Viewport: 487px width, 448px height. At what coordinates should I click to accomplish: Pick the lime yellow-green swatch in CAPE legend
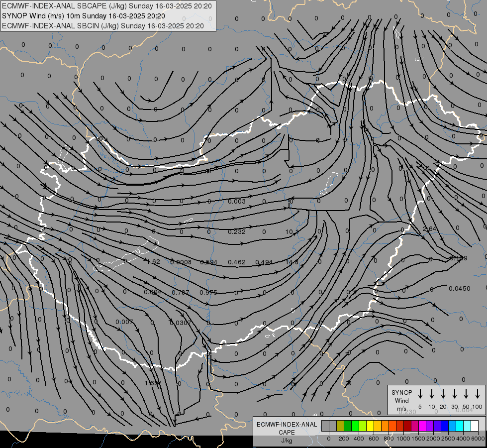(x=363, y=426)
